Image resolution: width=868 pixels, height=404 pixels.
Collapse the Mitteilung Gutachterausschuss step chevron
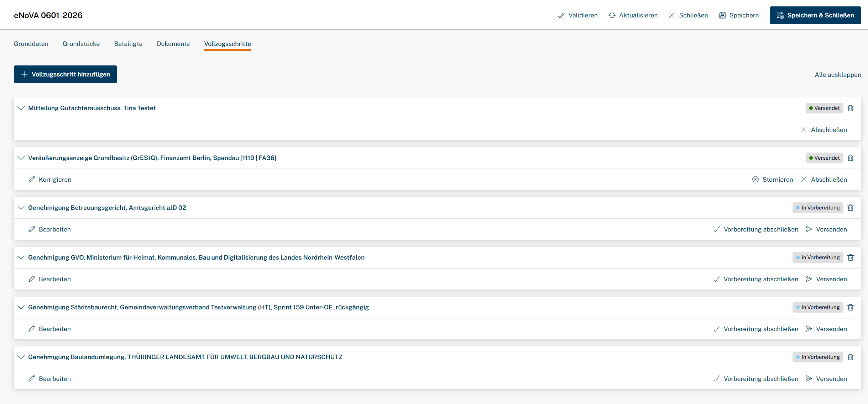21,108
